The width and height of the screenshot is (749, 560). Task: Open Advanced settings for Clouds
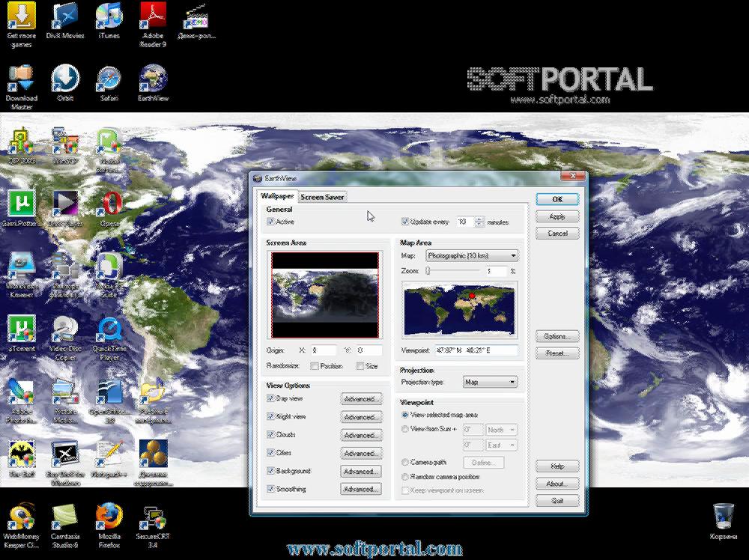361,435
